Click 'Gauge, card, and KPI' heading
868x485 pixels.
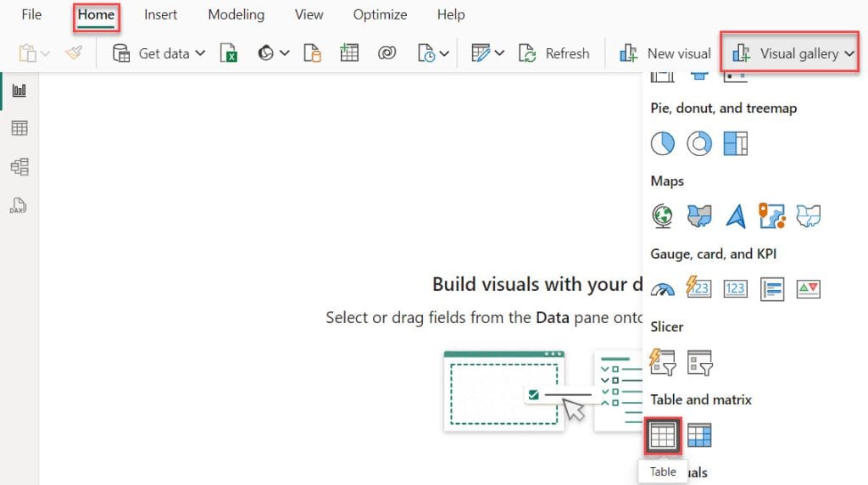(713, 254)
